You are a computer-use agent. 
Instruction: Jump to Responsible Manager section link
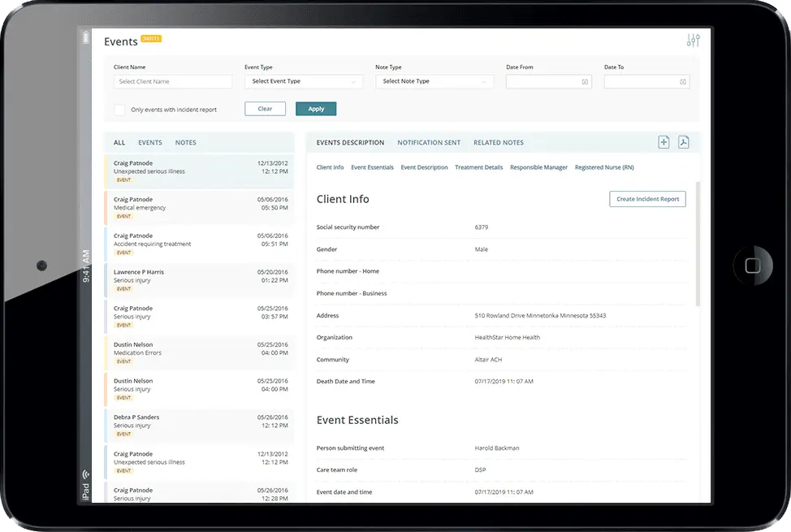pyautogui.click(x=538, y=167)
